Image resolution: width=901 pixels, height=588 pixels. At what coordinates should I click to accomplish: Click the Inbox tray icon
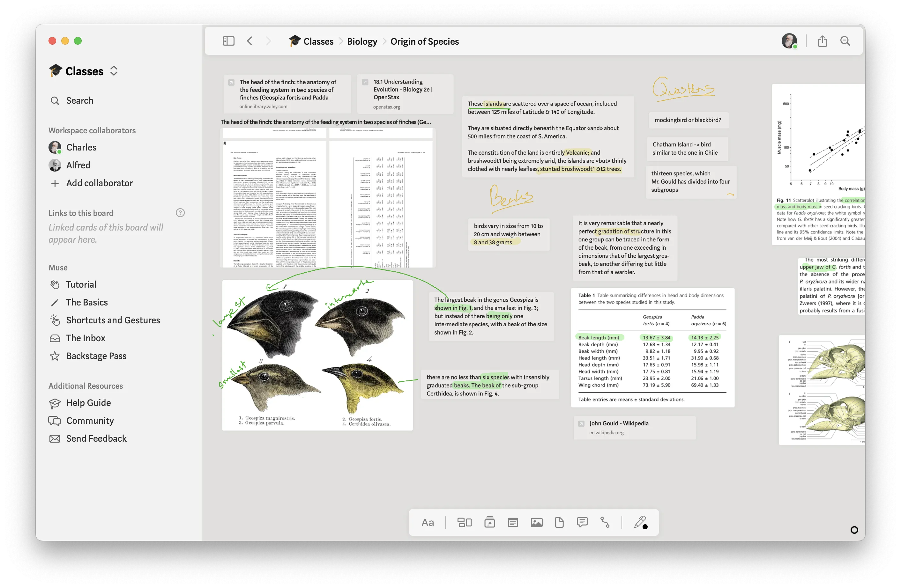[55, 338]
